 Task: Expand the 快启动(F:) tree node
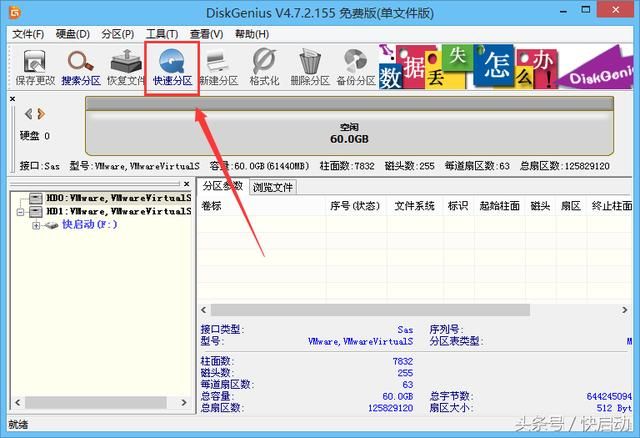point(37,226)
